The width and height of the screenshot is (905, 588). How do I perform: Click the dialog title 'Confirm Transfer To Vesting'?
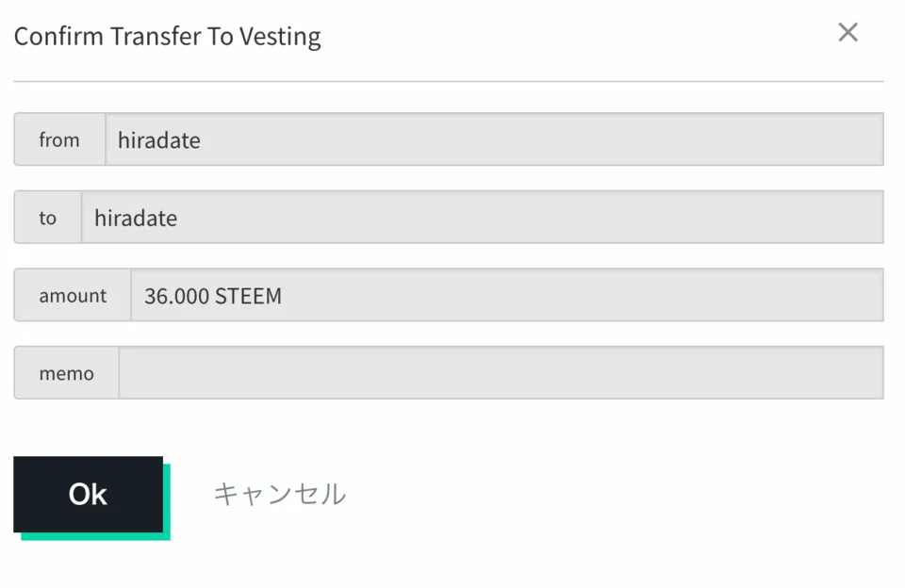167,37
